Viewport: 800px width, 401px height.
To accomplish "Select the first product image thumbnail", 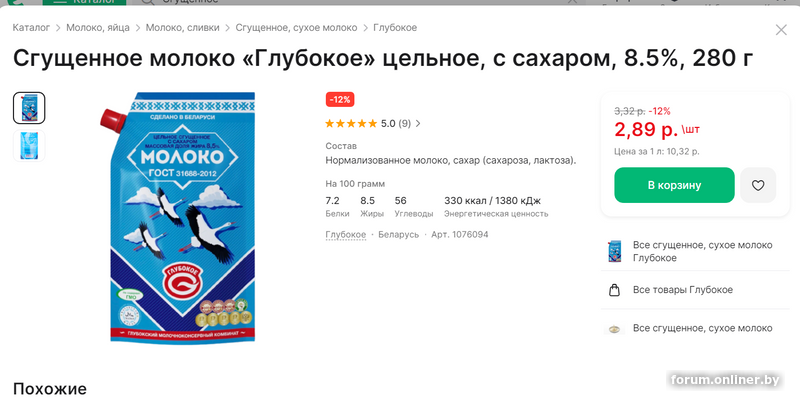I will pos(29,108).
